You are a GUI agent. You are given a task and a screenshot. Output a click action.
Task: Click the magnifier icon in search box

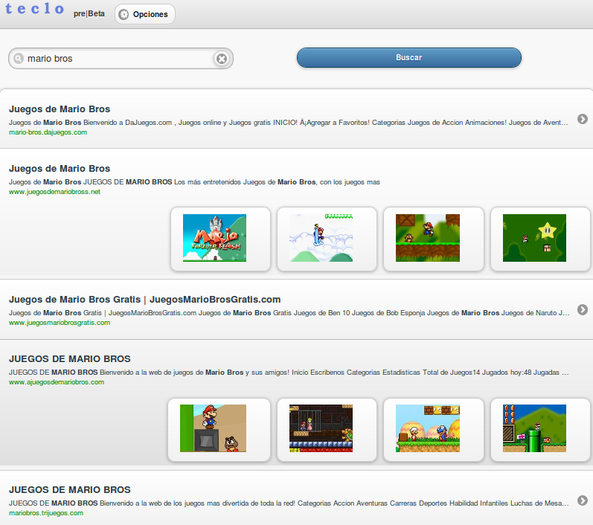tap(18, 58)
